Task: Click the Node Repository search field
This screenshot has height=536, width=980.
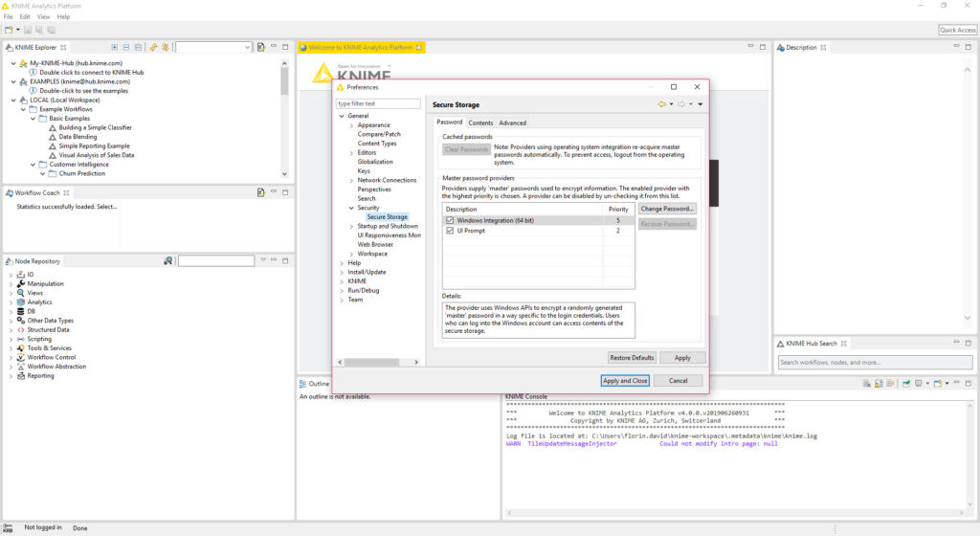Action: [216, 260]
